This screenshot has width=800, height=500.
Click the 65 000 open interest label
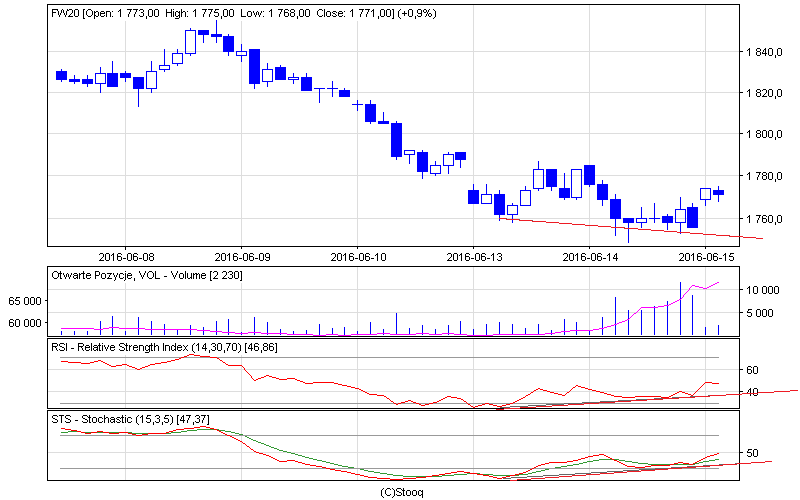pos(24,301)
